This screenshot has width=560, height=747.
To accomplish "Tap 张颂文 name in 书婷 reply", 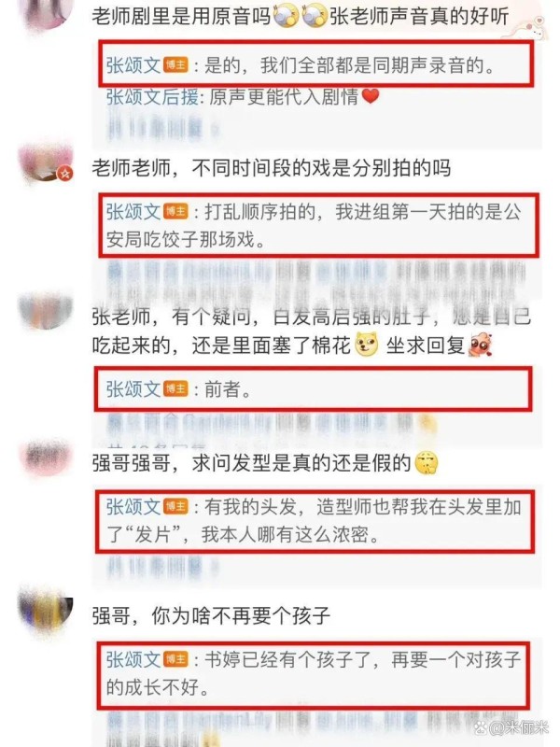I will tap(133, 660).
